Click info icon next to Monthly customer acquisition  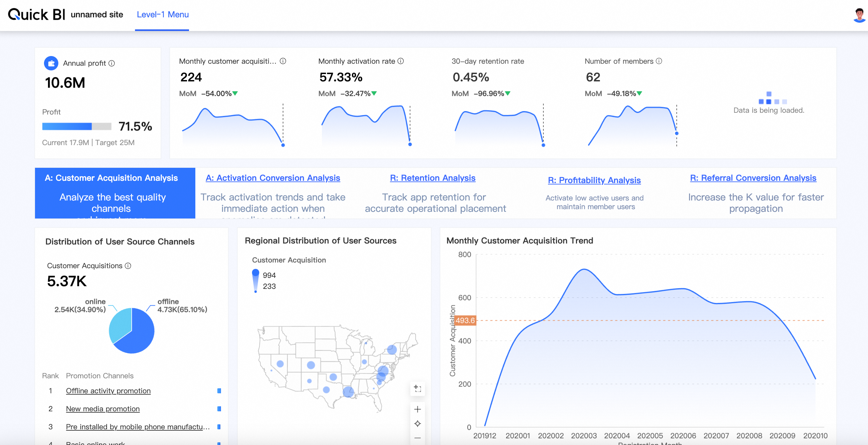click(283, 61)
